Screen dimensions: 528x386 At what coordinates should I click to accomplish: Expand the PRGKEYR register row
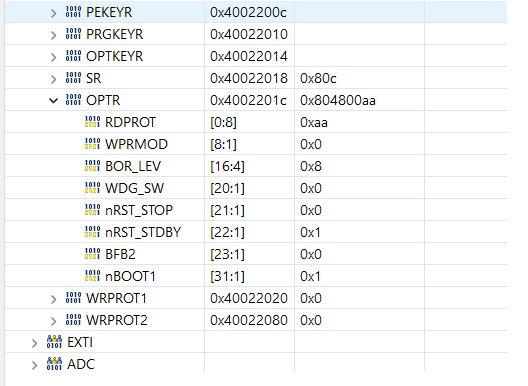(54, 35)
